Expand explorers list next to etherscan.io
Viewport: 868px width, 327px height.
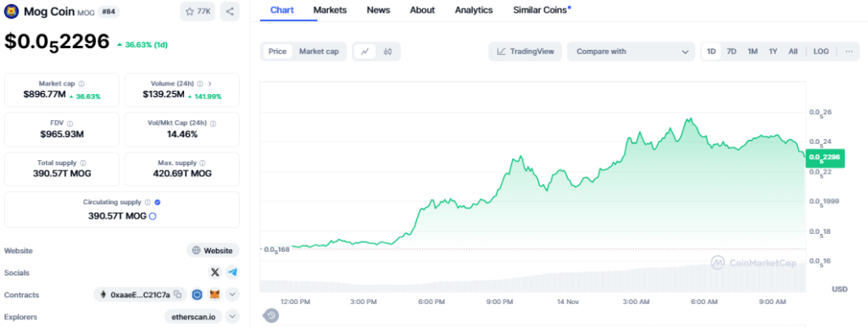tap(233, 317)
